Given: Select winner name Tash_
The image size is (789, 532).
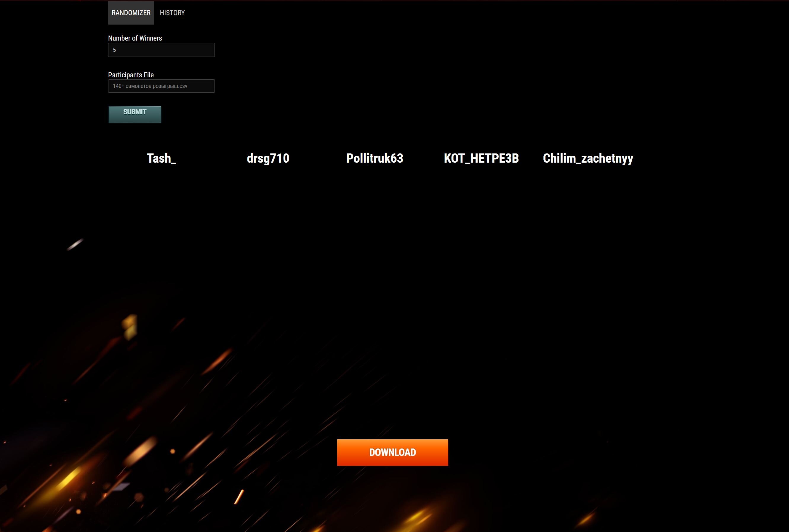Looking at the screenshot, I should point(161,158).
